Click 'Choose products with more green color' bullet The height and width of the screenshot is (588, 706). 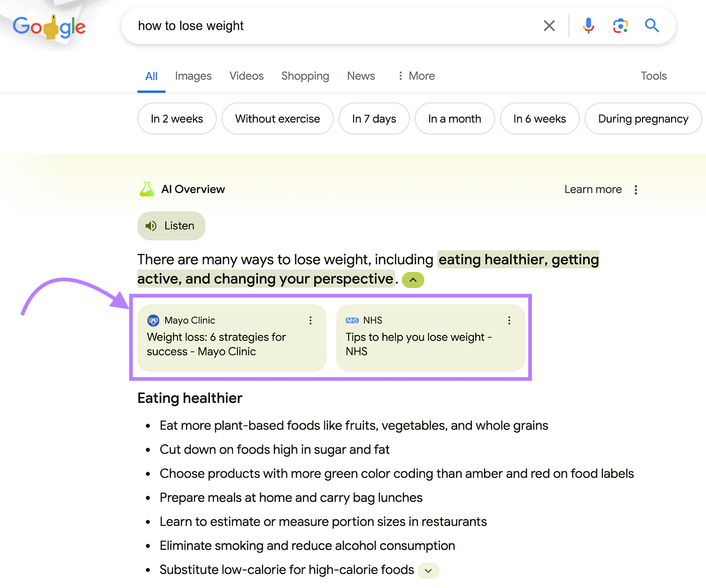coord(397,474)
